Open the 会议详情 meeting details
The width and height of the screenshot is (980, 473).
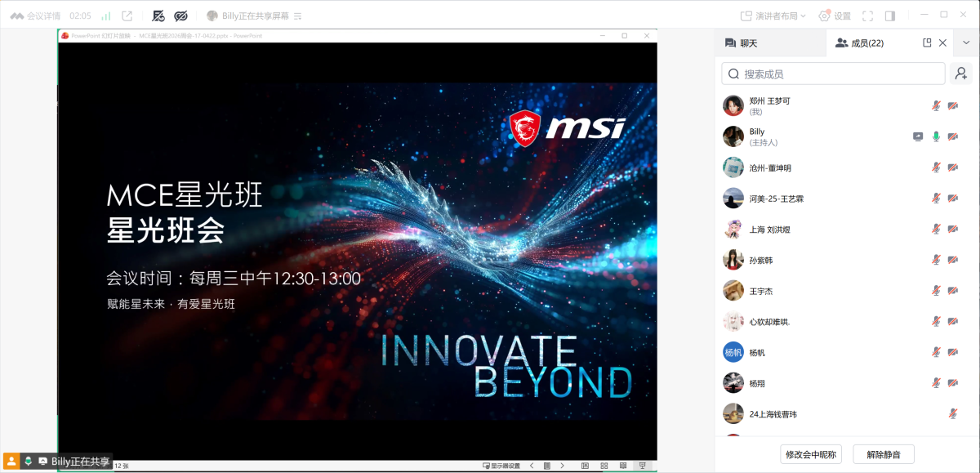(35, 16)
